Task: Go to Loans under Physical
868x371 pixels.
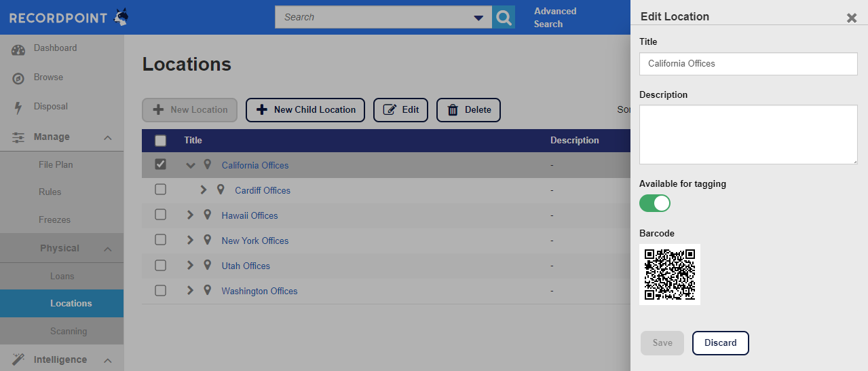Action: pos(62,276)
